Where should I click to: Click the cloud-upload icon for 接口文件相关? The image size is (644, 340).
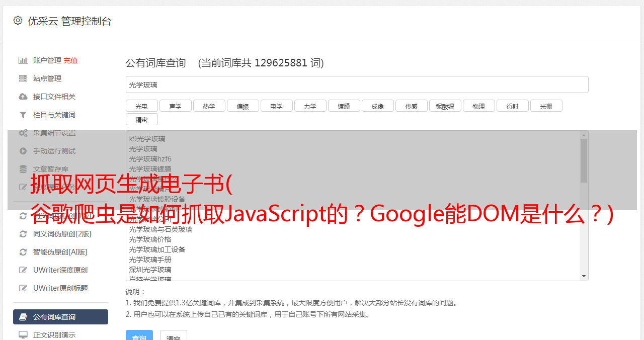coord(23,97)
